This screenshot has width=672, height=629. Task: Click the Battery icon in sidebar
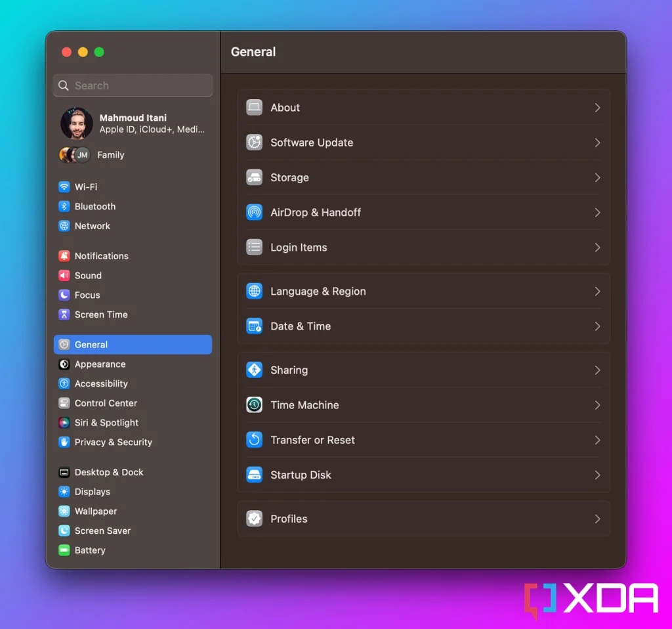[x=64, y=550]
